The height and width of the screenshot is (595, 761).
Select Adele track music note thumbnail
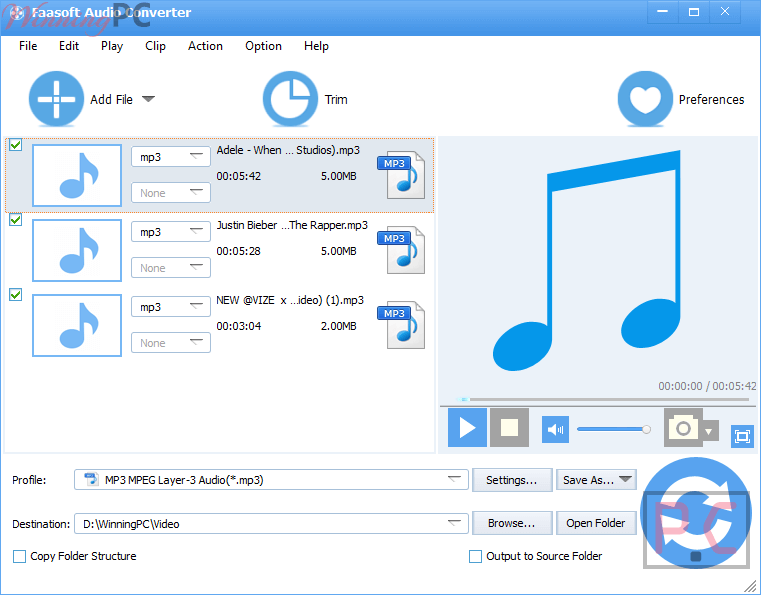(x=77, y=175)
